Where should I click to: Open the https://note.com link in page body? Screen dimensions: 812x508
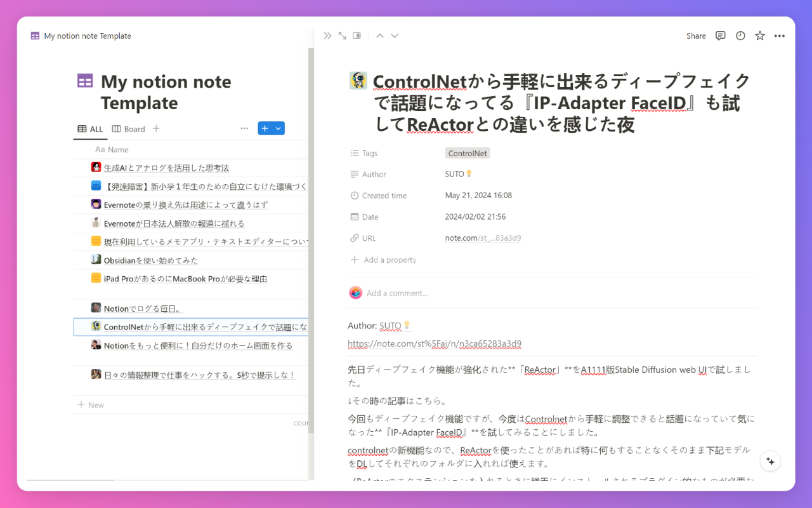pyautogui.click(x=435, y=344)
